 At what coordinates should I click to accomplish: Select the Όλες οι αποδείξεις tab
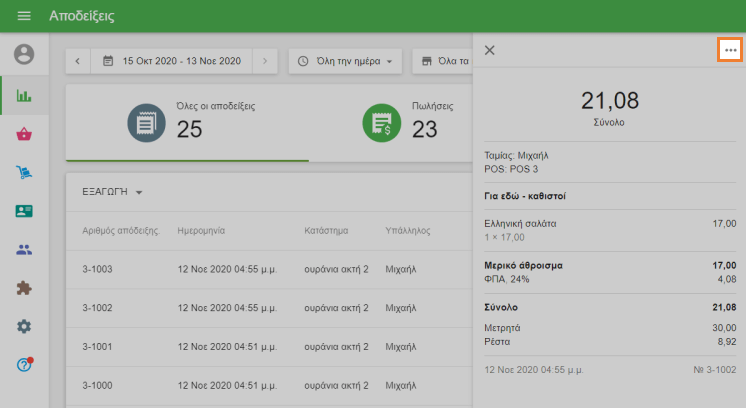tap(187, 122)
